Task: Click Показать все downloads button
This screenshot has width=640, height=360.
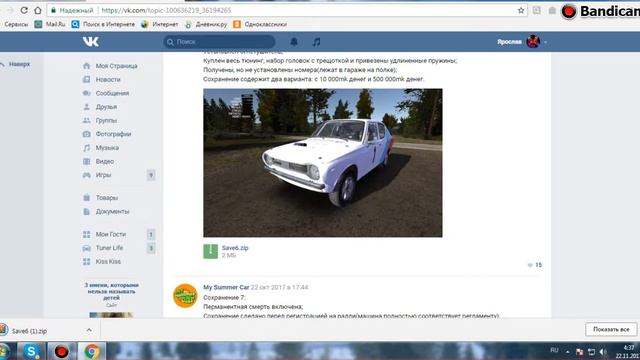Action: pos(611,329)
